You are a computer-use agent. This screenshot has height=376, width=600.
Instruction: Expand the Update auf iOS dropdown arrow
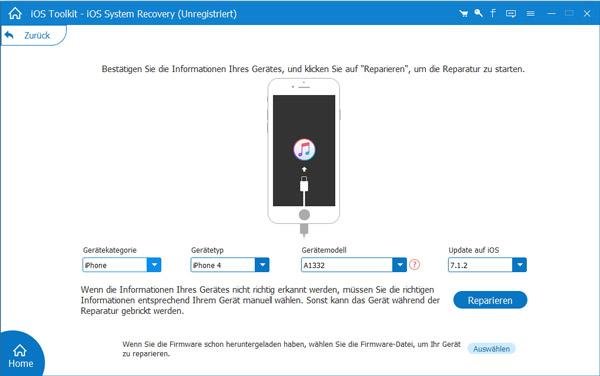(x=519, y=265)
